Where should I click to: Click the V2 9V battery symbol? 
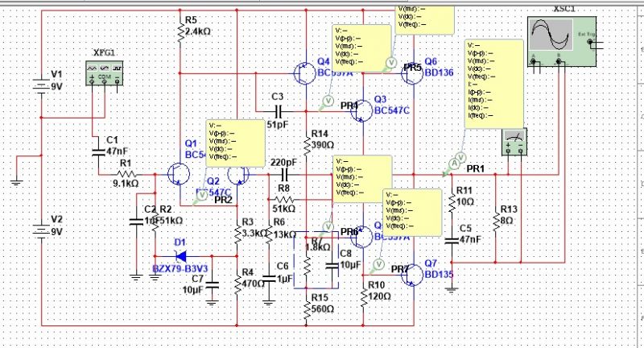click(x=37, y=230)
